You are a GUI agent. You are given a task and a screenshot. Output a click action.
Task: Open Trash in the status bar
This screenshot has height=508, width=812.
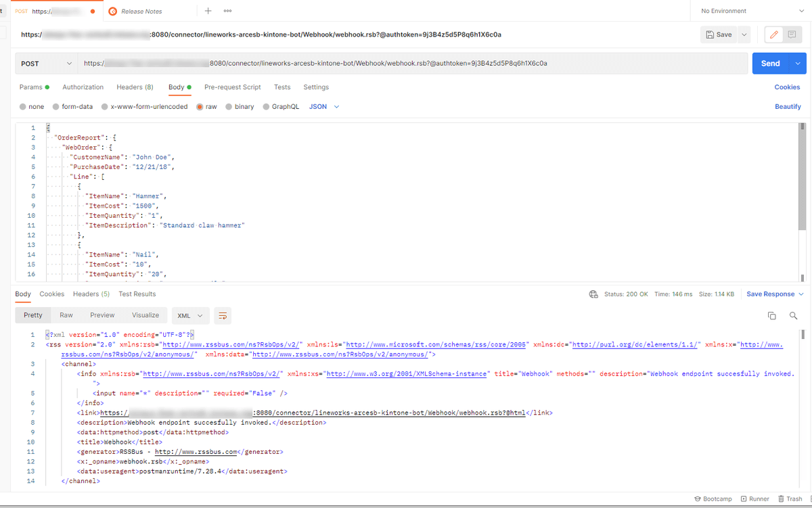point(790,499)
